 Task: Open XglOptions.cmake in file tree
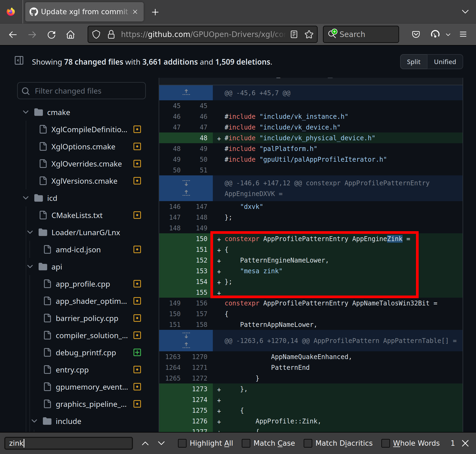click(x=83, y=147)
